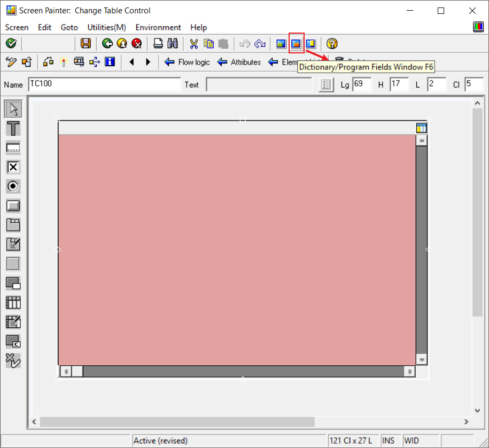Viewport: 489px width, 448px height.
Task: Open the Environment menu
Action: point(158,27)
